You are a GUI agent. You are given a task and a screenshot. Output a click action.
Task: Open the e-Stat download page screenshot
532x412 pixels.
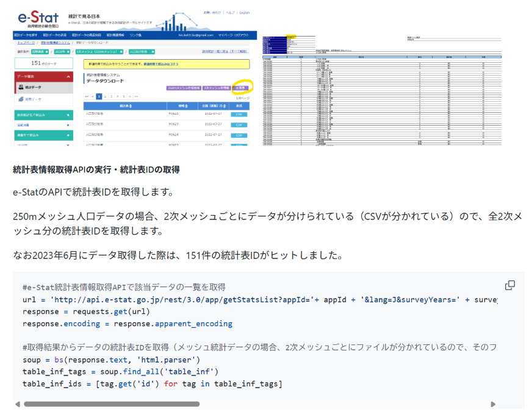(135, 77)
